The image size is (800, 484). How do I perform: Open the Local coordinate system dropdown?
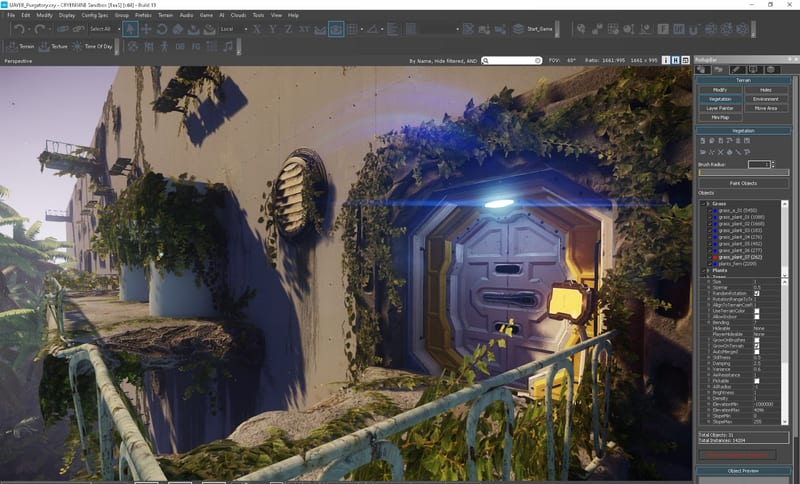(x=234, y=29)
